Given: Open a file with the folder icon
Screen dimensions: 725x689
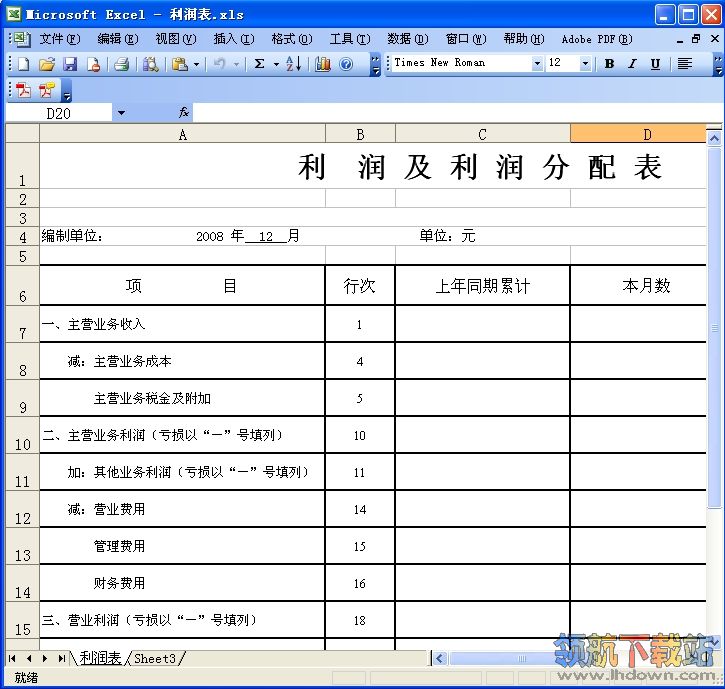Looking at the screenshot, I should coord(46,64).
